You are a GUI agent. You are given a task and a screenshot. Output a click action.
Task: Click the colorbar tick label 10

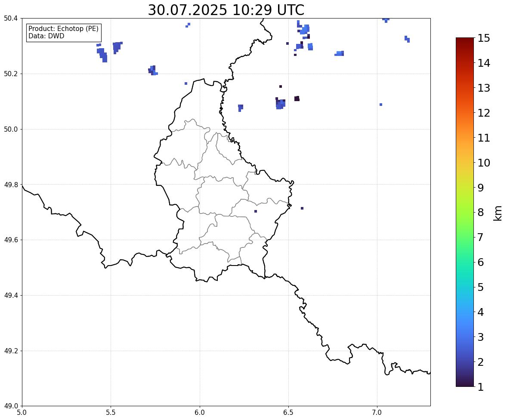point(484,163)
